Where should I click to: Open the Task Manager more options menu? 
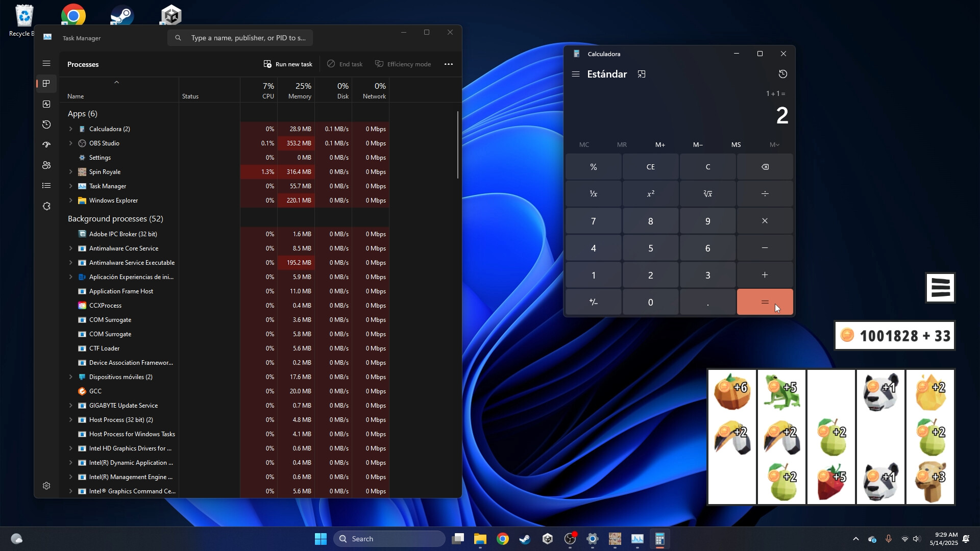(x=448, y=64)
